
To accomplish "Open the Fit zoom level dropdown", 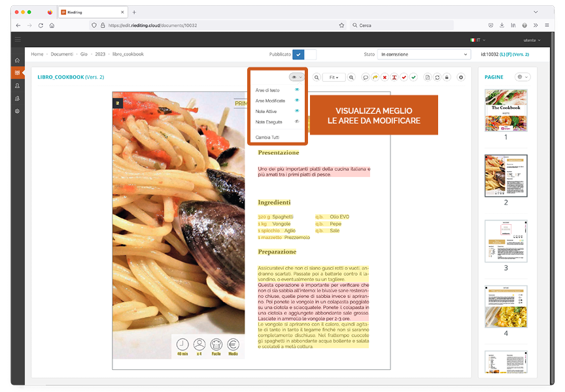I will pos(334,77).
